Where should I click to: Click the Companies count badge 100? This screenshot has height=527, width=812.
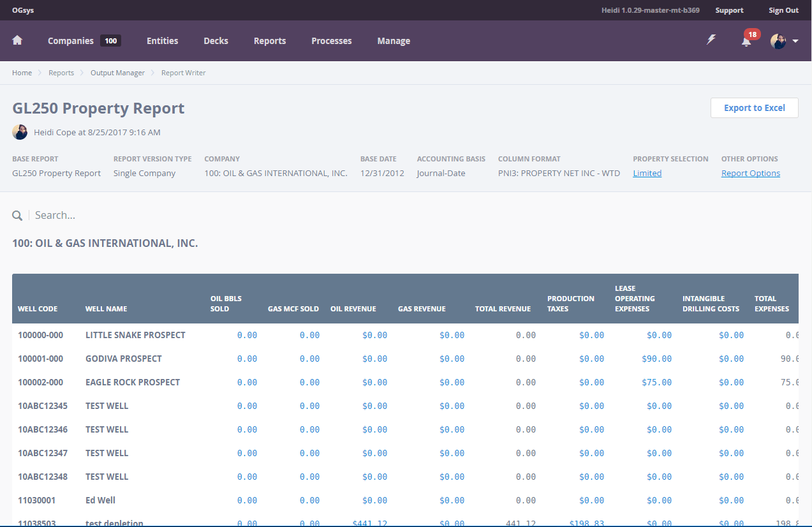(111, 41)
